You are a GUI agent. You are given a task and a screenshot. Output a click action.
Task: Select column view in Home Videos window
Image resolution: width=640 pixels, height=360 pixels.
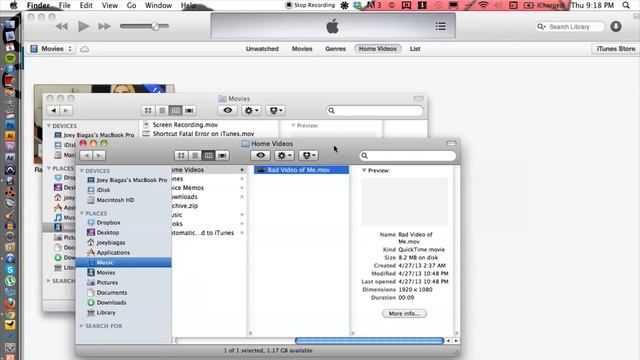[209, 156]
